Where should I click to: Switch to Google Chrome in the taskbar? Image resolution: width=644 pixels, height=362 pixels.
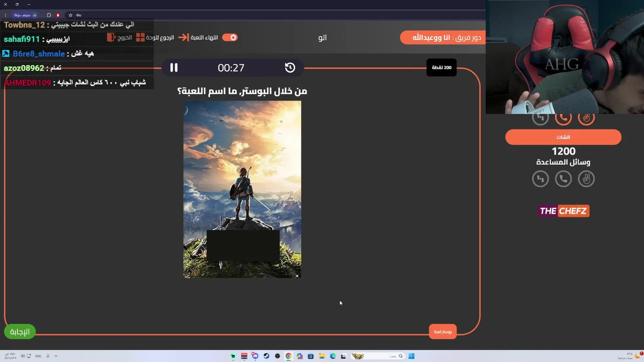(x=288, y=356)
